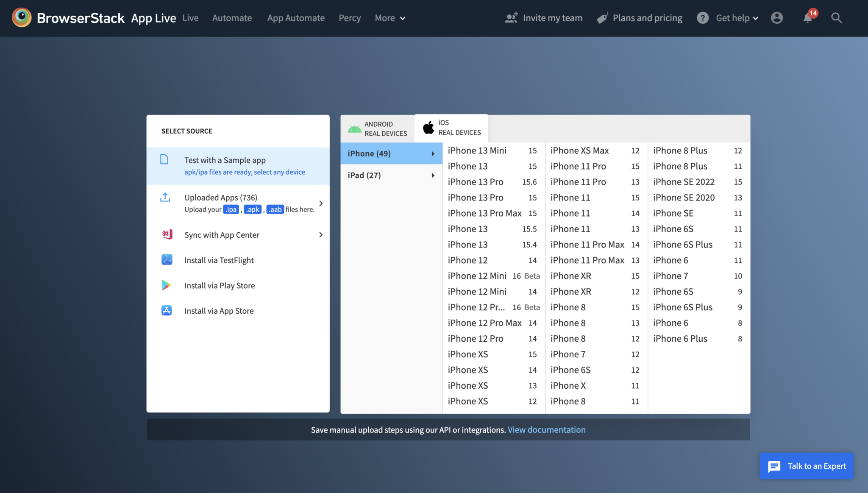Open the upload icon for Uploaded Apps
The height and width of the screenshot is (493, 868).
(x=165, y=197)
